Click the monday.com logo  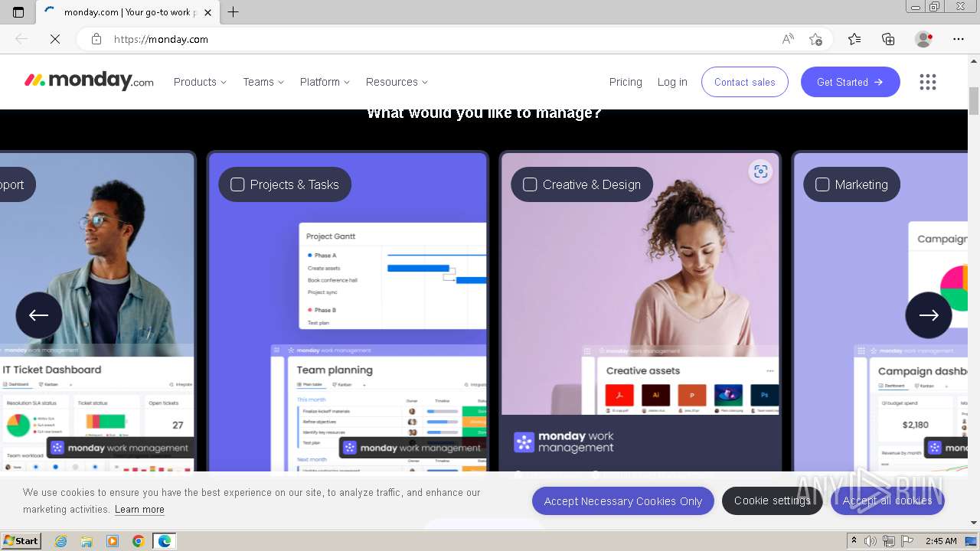point(89,81)
